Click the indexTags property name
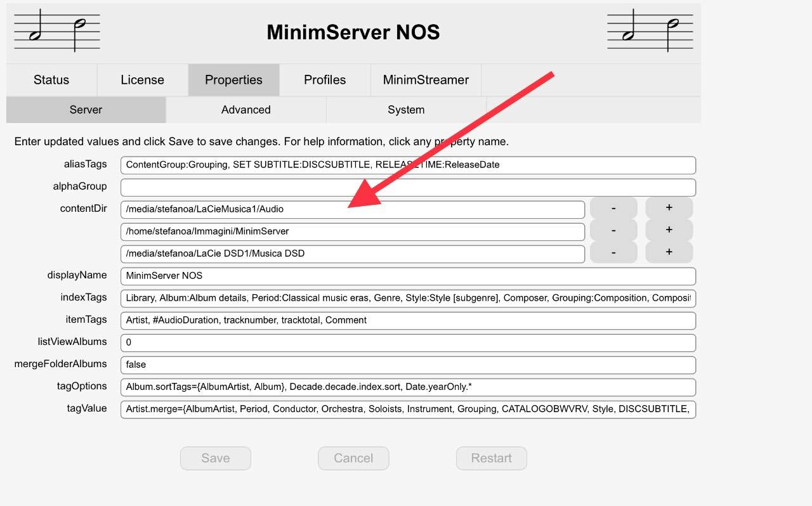Screen dimensions: 812x506 tap(84, 297)
